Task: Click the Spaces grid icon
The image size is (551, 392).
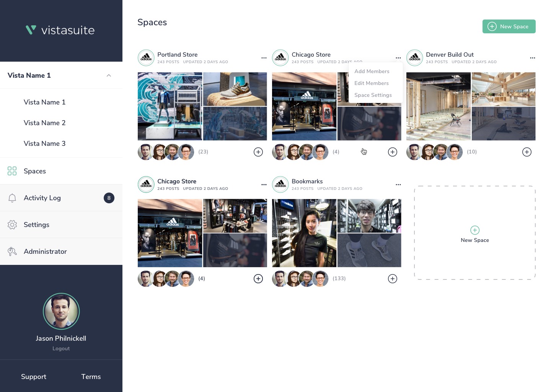Action: [x=12, y=171]
